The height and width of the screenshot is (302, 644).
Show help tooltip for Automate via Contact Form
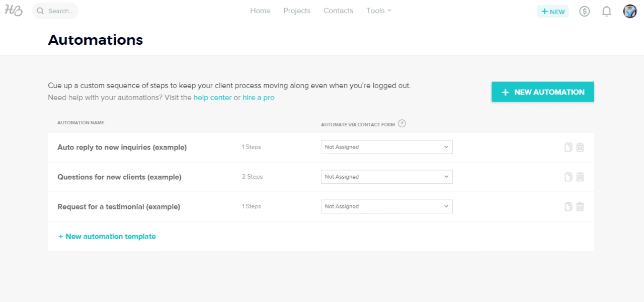(x=402, y=124)
